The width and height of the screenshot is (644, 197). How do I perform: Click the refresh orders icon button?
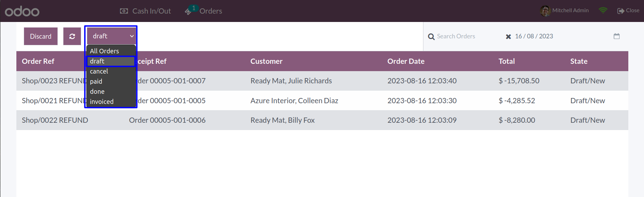[72, 36]
